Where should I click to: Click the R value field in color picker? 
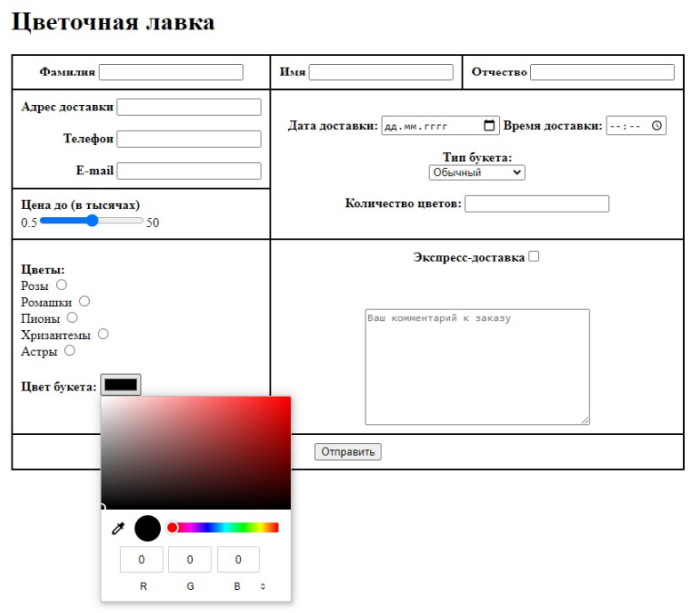(x=141, y=560)
